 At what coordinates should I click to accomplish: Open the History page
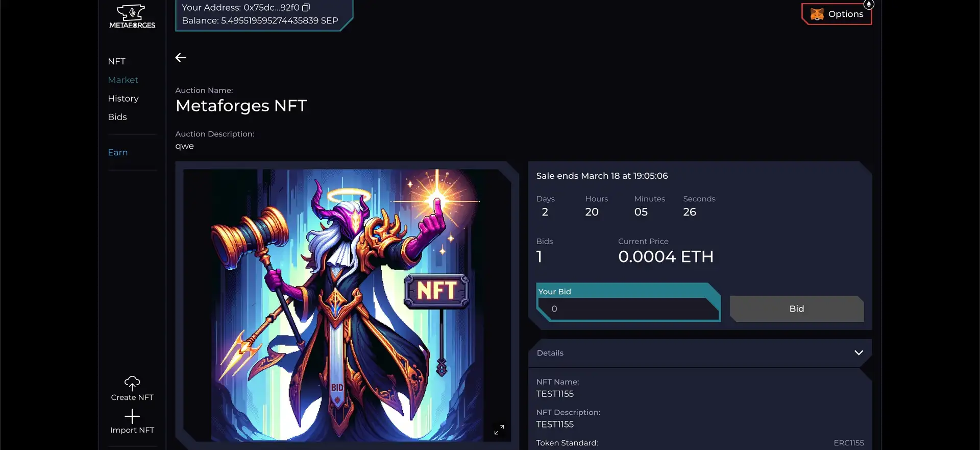tap(123, 99)
